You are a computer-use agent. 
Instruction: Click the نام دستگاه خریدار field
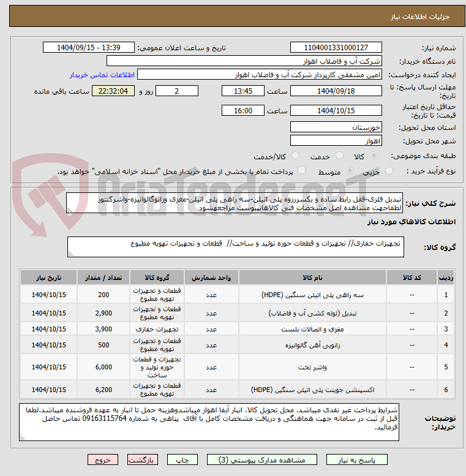[x=244, y=61]
